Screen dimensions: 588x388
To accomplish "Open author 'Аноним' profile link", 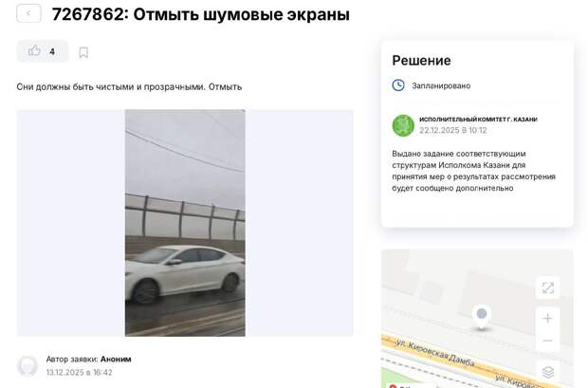I will (116, 360).
